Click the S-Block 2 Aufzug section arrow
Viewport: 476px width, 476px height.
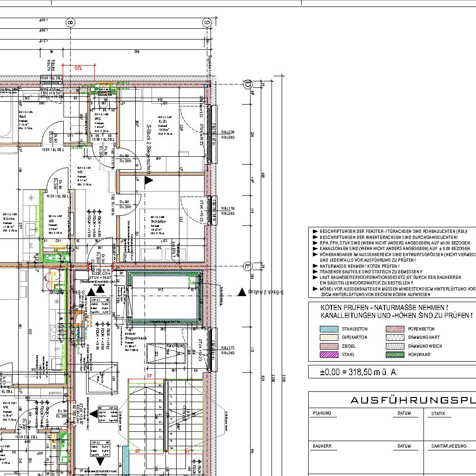242,292
